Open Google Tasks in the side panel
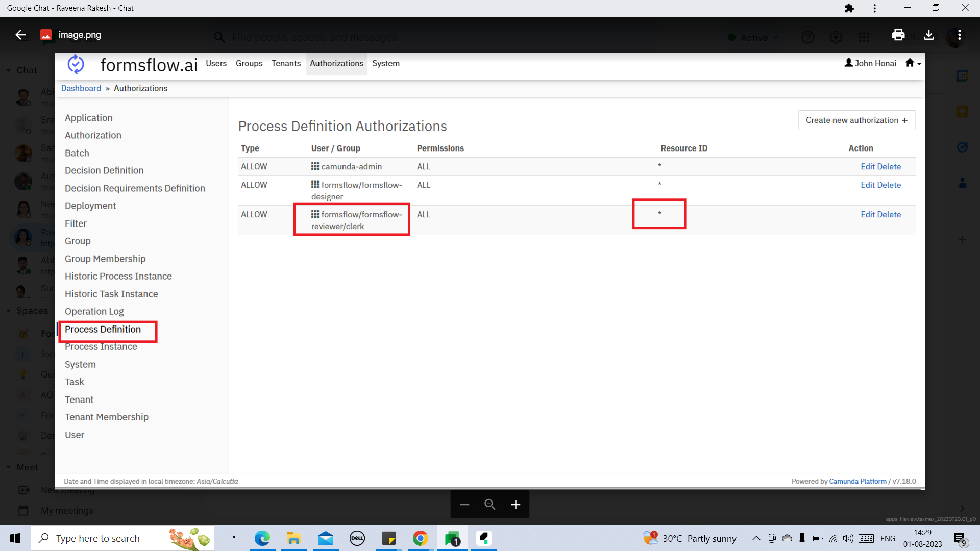 pos(962,147)
